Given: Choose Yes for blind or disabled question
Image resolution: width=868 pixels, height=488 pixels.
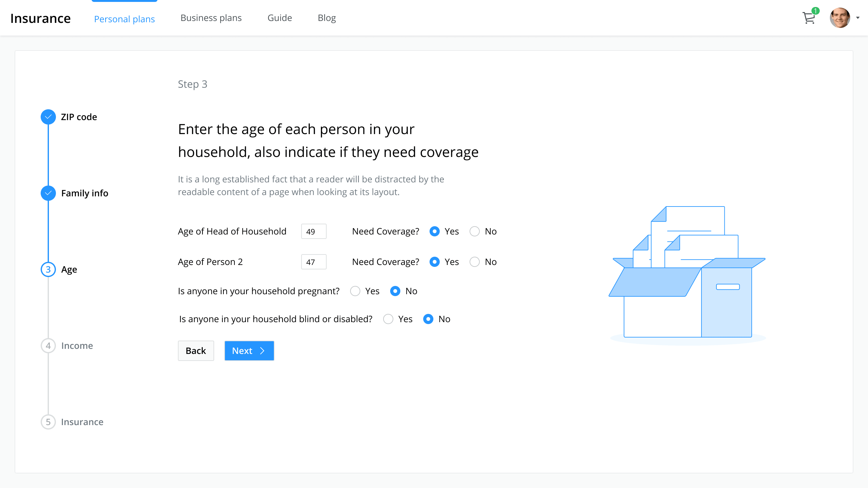Looking at the screenshot, I should click(388, 319).
